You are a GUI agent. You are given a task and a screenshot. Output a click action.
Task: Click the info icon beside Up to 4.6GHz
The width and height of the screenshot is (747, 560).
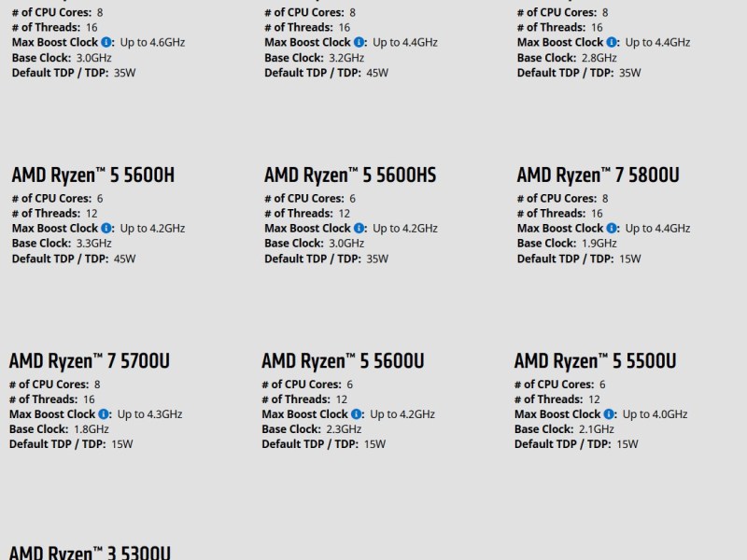point(106,43)
